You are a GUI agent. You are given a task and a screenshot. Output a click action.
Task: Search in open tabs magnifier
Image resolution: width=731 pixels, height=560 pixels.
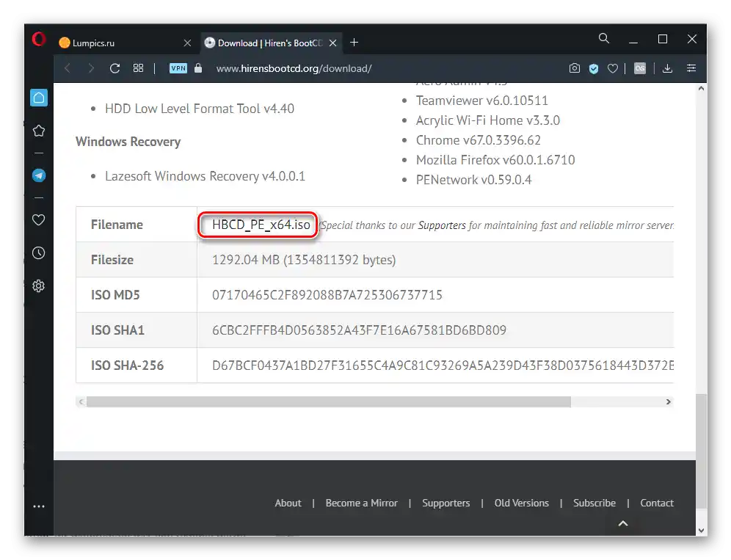[604, 38]
